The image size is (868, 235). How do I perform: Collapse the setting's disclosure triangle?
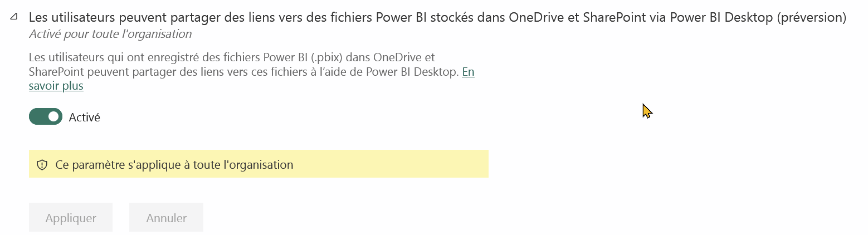13,18
